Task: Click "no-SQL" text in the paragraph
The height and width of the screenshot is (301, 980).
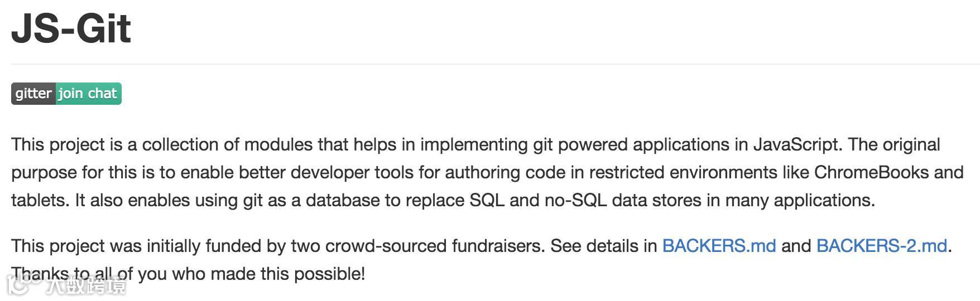Action: pos(575,200)
